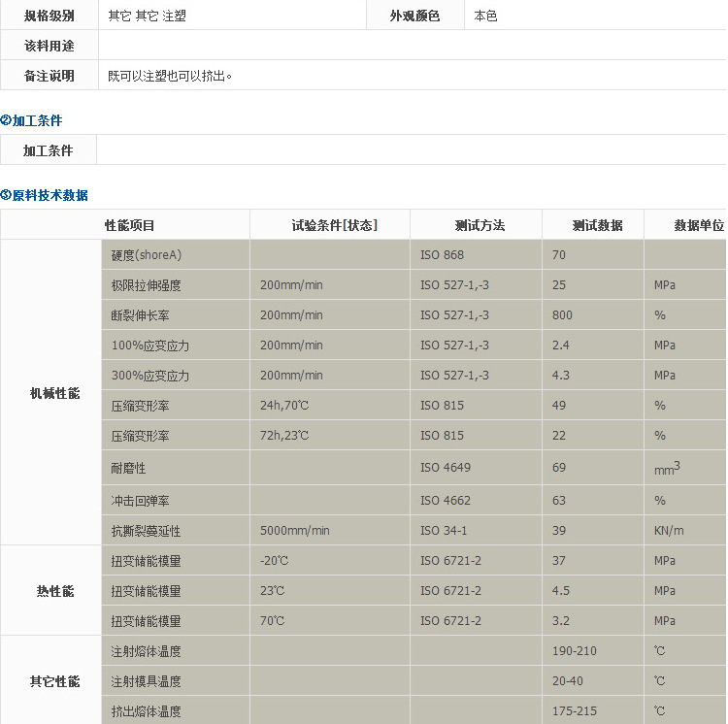Click the 5000mm/min test condition
Image resolution: width=728 pixels, height=724 pixels.
click(x=295, y=531)
